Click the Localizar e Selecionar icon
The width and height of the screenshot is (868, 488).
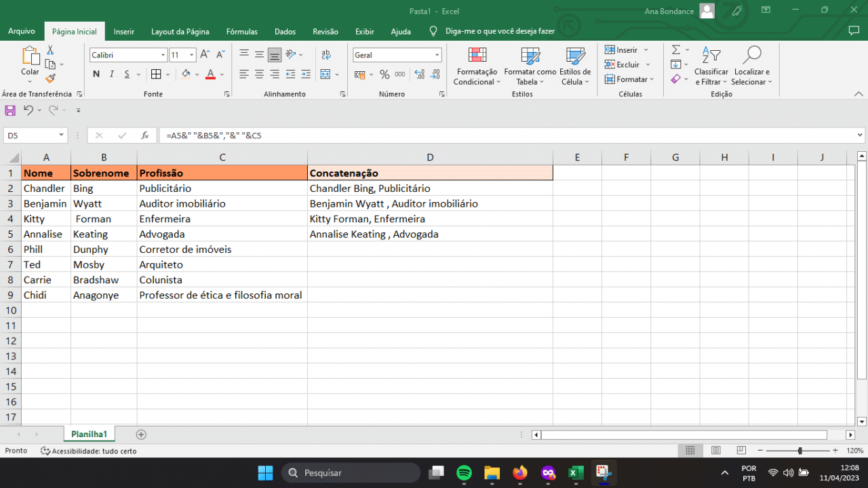751,66
